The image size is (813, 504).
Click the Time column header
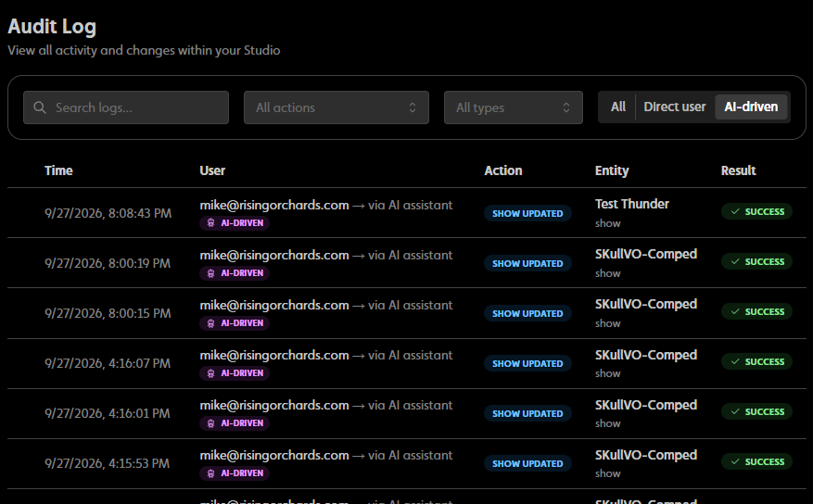58,170
